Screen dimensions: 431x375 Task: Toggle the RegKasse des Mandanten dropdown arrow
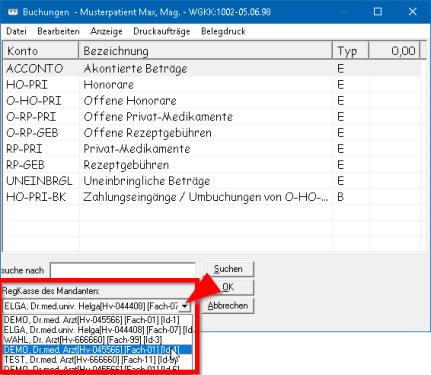pyautogui.click(x=184, y=306)
